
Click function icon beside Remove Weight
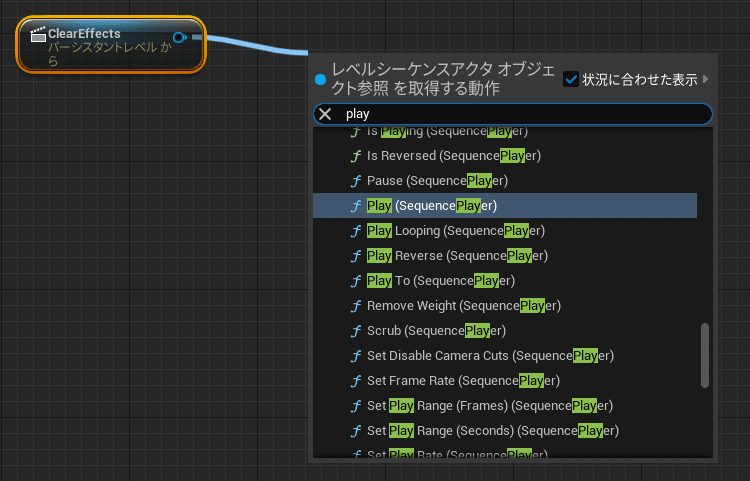point(355,306)
